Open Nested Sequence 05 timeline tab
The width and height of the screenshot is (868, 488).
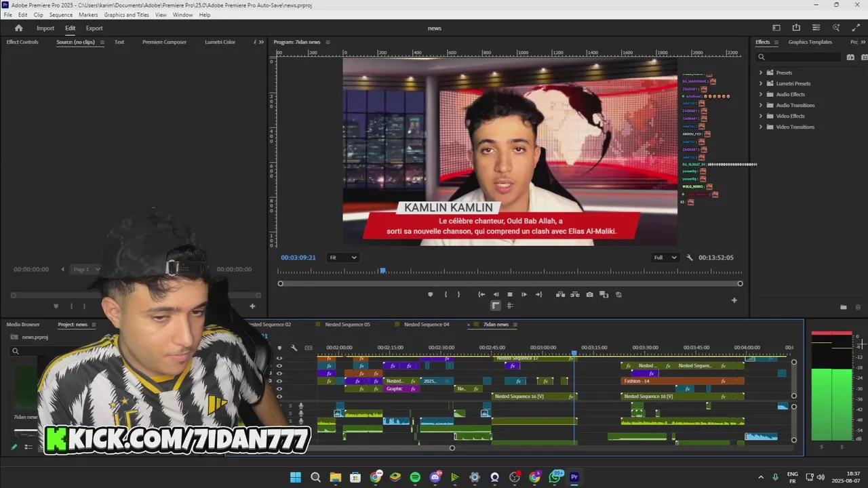tap(347, 325)
